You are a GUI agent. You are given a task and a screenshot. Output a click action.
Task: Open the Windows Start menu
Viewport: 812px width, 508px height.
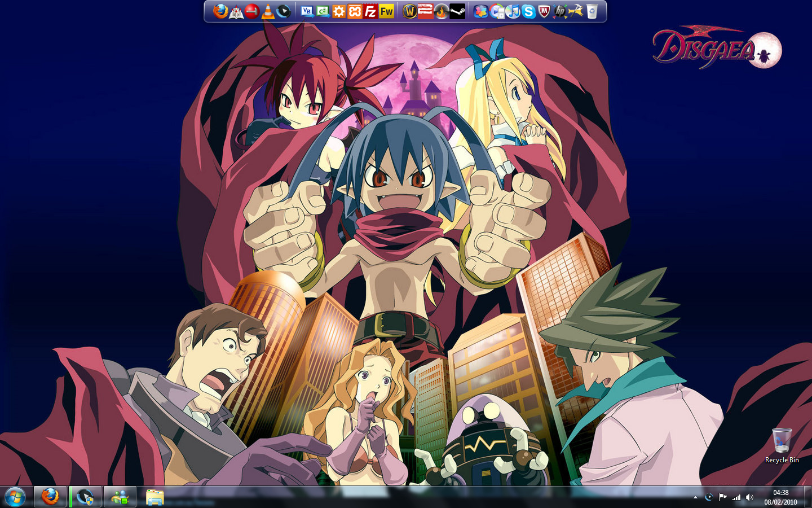15,497
